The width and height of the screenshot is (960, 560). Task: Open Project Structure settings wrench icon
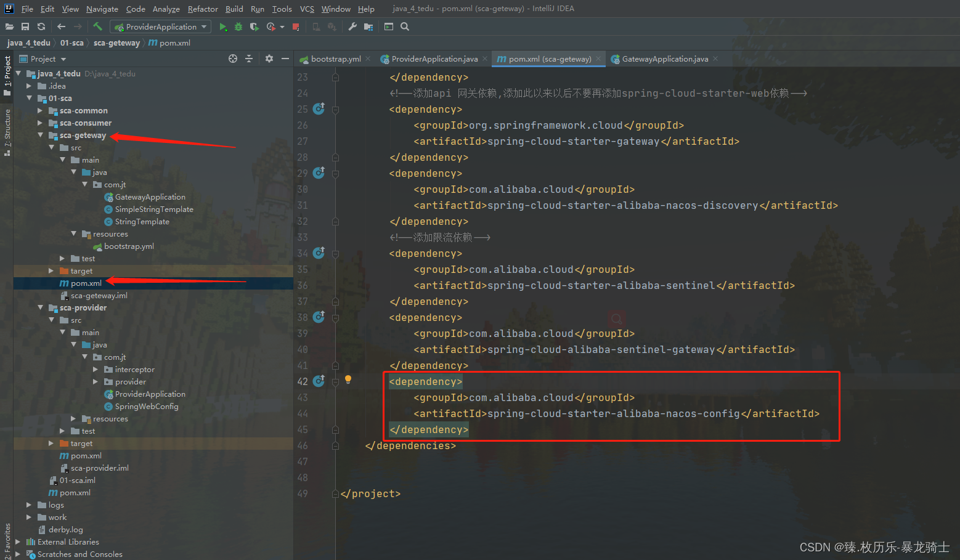(352, 26)
